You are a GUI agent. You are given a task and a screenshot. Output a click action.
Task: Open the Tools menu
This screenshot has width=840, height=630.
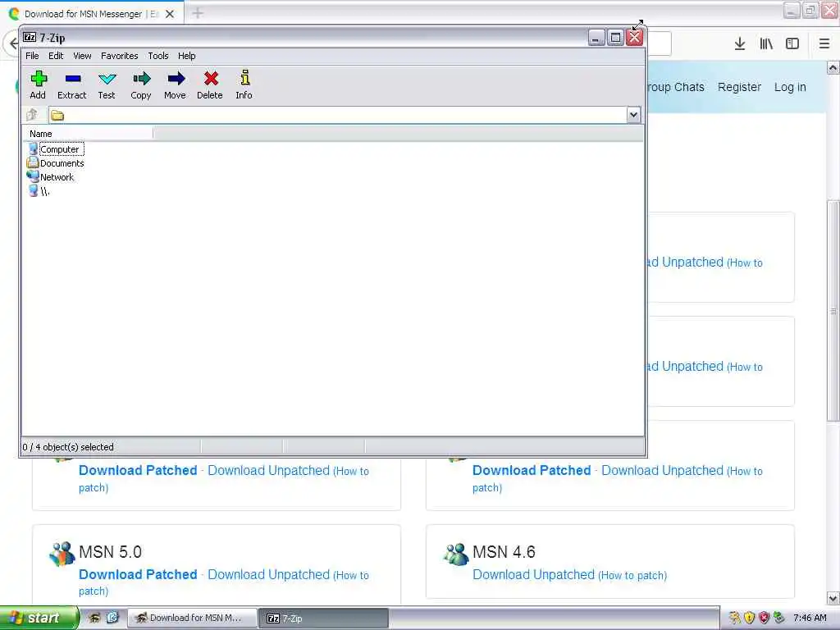[x=158, y=56]
